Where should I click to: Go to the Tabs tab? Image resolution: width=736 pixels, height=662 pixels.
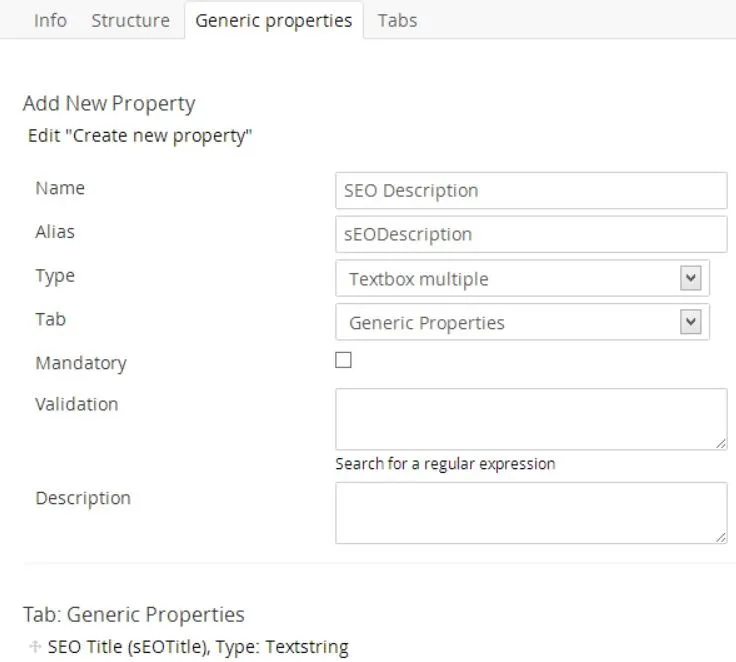point(397,20)
